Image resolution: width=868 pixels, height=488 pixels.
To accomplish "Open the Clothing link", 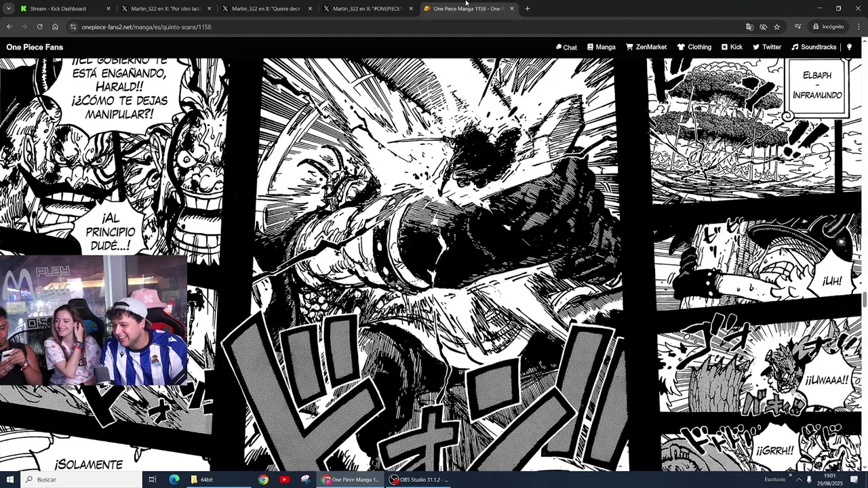I will (694, 47).
